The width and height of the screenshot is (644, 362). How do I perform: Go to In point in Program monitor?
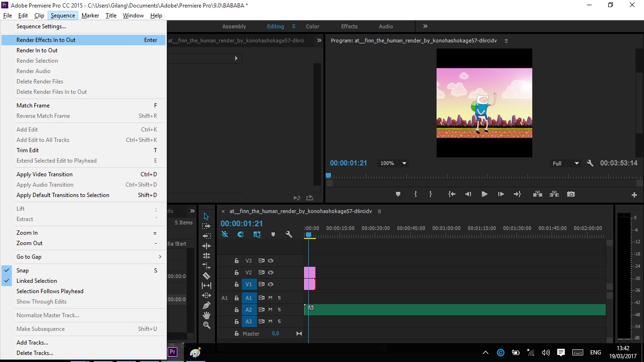click(452, 194)
